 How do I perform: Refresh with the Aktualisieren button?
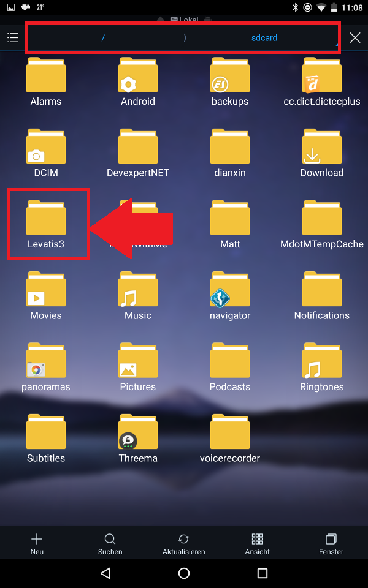pos(183,544)
